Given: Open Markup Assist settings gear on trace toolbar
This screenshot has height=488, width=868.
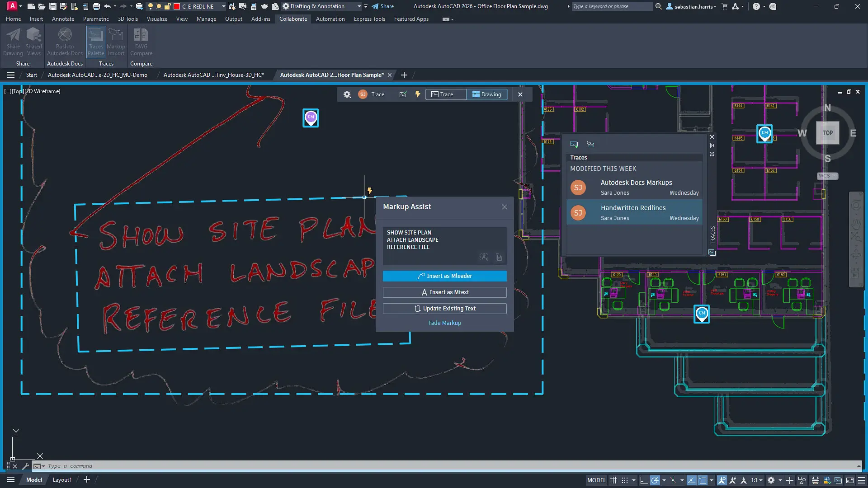Looking at the screenshot, I should 347,94.
